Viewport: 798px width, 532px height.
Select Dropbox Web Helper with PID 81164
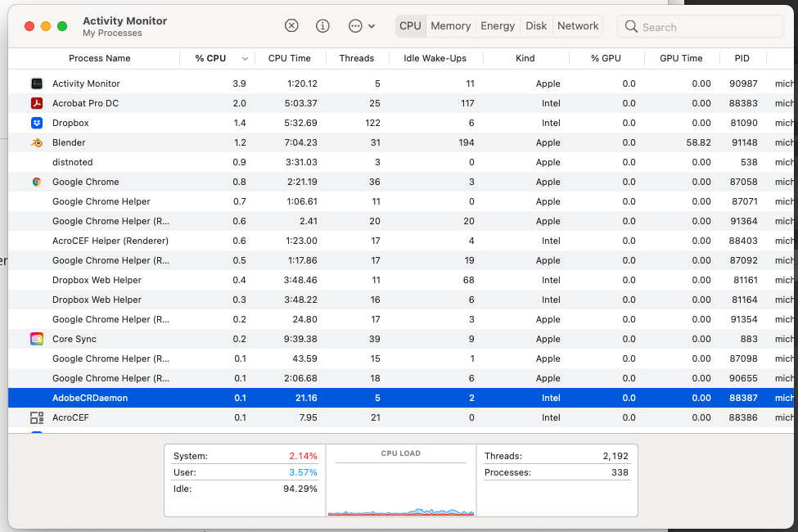pyautogui.click(x=400, y=300)
